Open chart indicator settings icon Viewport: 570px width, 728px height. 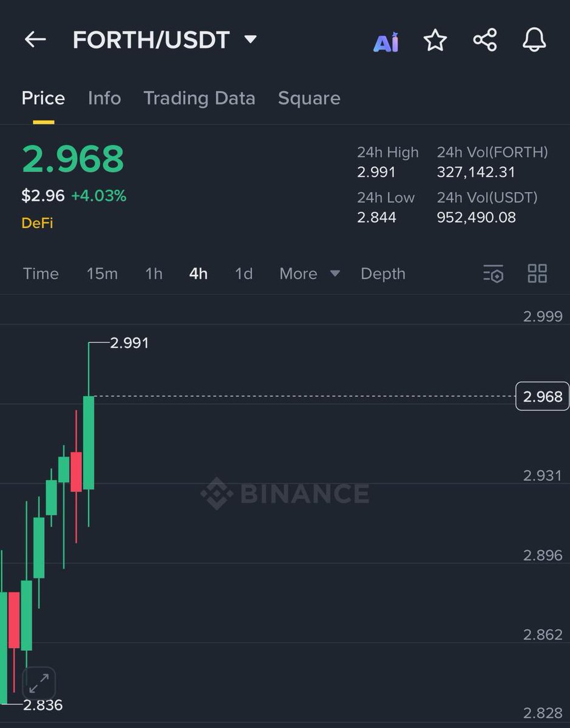[x=494, y=274]
